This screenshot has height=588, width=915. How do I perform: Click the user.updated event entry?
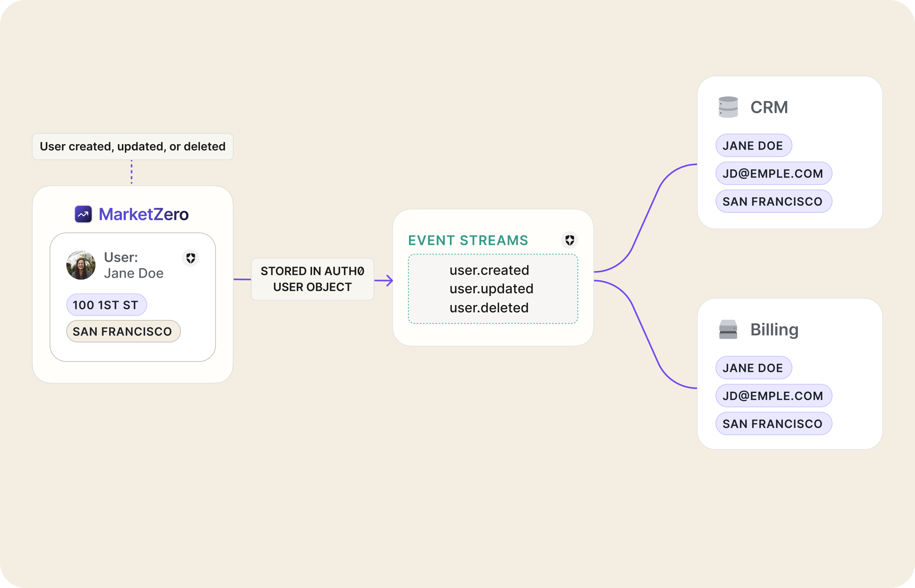tap(491, 289)
